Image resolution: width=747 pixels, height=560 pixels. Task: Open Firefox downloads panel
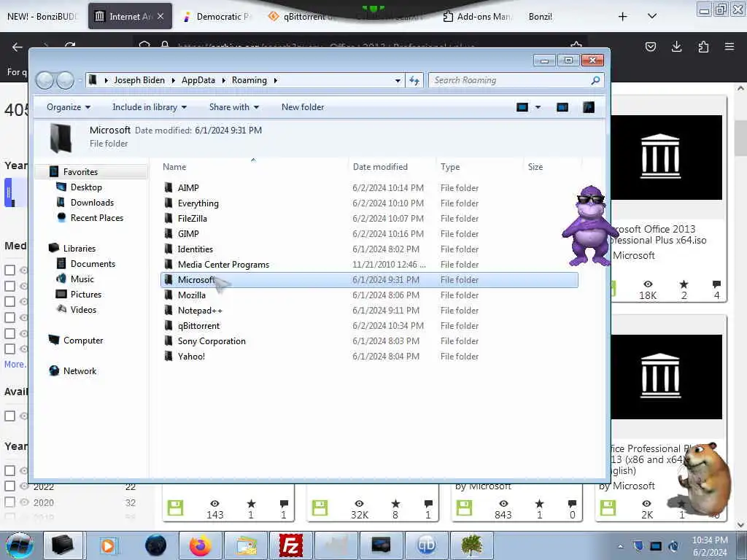coord(676,46)
